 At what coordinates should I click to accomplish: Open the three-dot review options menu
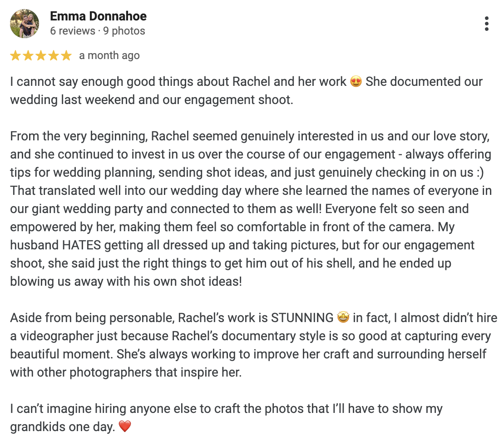click(487, 24)
